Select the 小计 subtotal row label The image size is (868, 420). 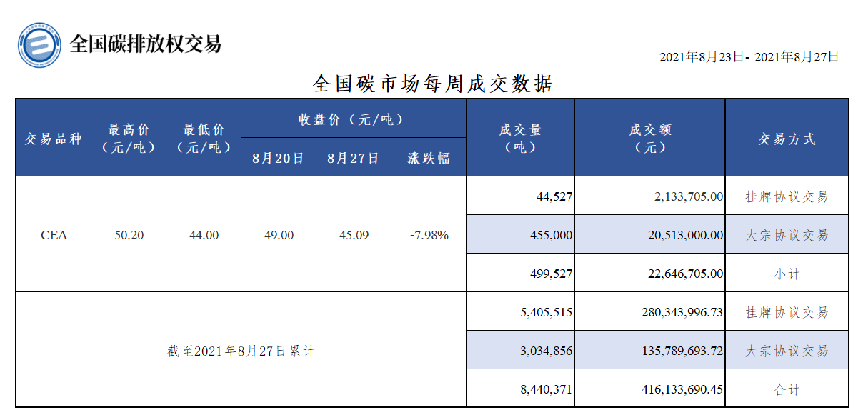click(x=787, y=274)
